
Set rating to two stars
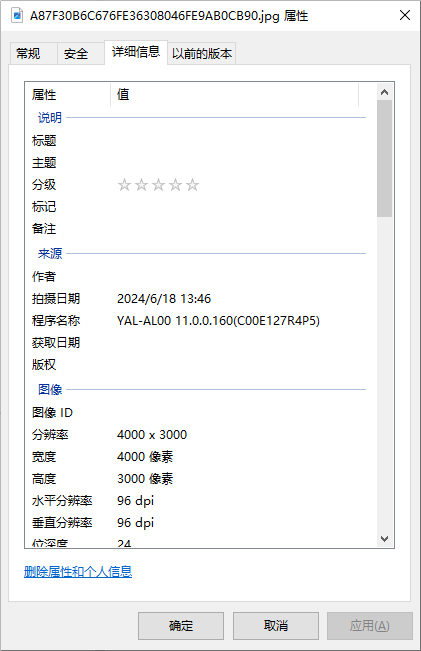142,184
